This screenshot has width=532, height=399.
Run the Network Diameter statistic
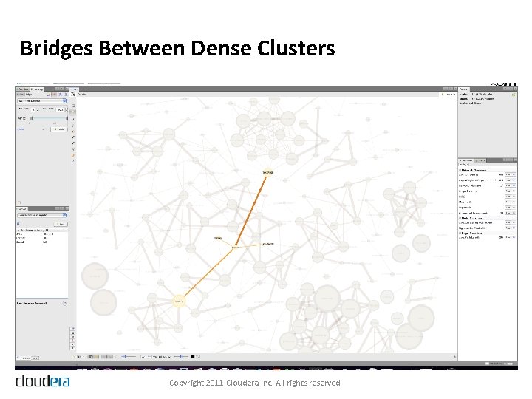pyautogui.click(x=508, y=185)
